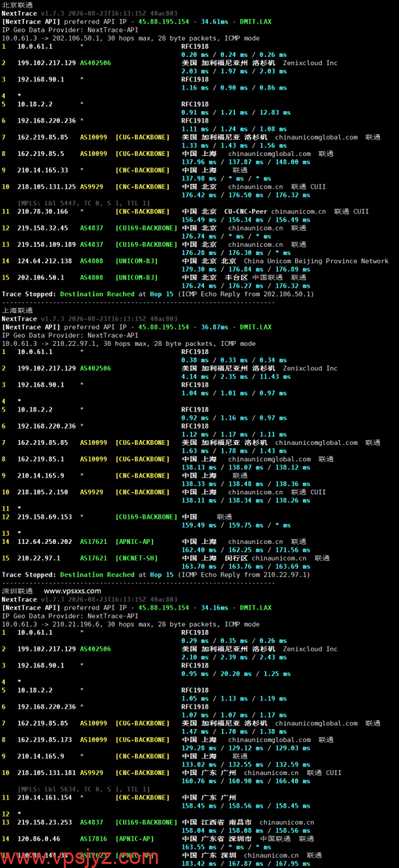Screen dimensions: 399x868
Task: Click Trace Stopped line mentioning 210.22.97.1
Action: coord(155,574)
